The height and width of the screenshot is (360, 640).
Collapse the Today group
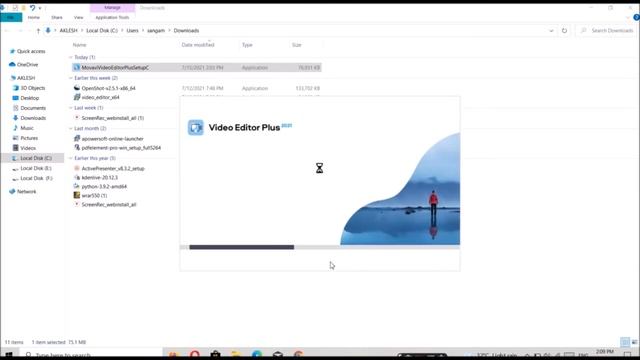[71, 57]
